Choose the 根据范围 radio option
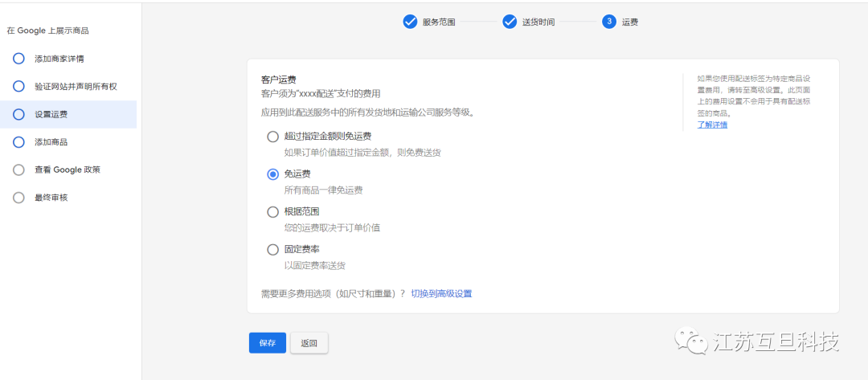This screenshot has width=868, height=380. coord(272,211)
